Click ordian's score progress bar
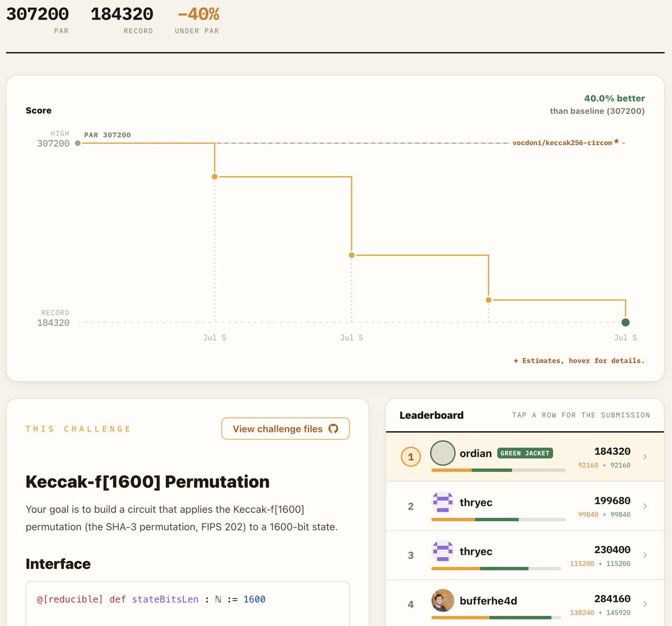This screenshot has height=626, width=672. (498, 470)
